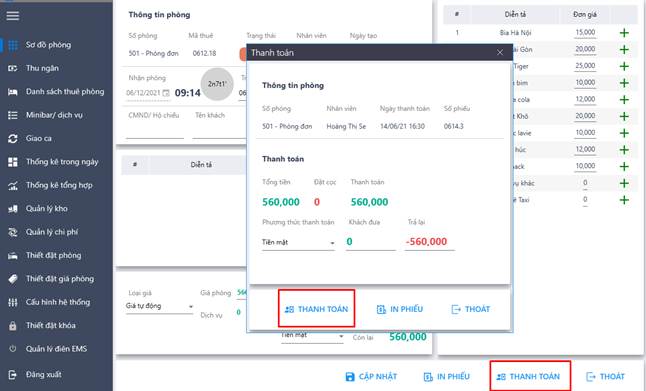Image resolution: width=646 pixels, height=391 pixels.
Task: Click bottom bar IN PHIẾU button
Action: point(446,377)
